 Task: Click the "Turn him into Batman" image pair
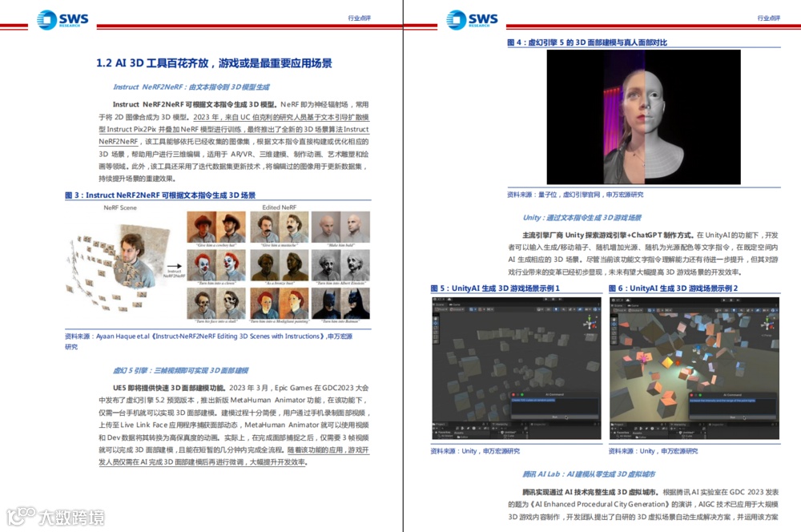pos(340,303)
